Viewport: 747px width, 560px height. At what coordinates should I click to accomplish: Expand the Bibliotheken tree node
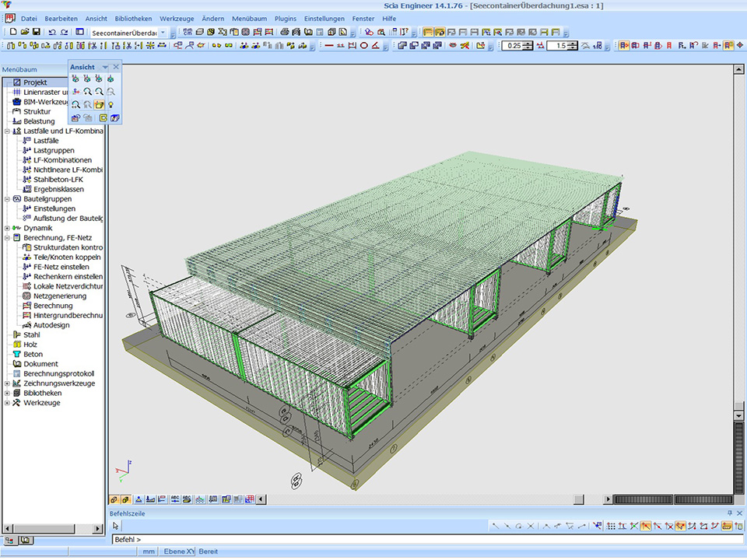(x=7, y=393)
